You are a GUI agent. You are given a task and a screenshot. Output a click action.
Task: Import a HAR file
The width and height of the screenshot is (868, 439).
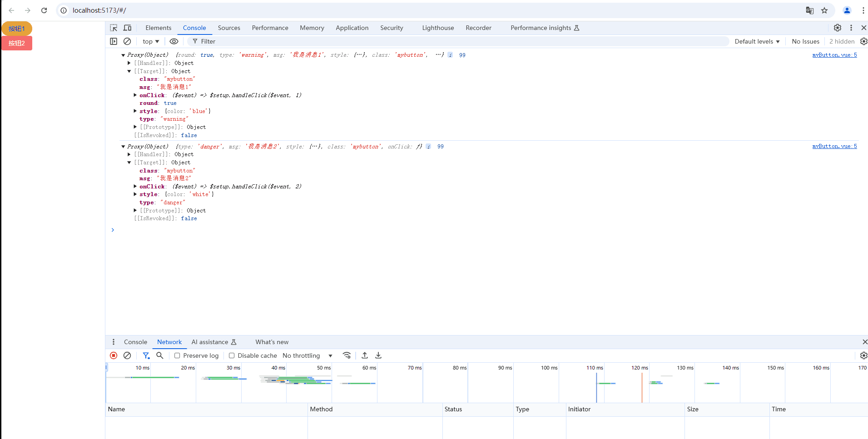(365, 355)
